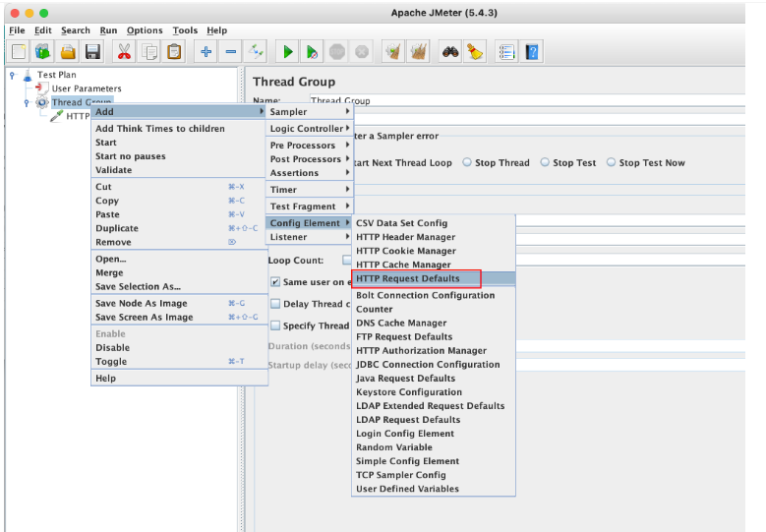Select the Stop Test radio button

pos(545,162)
